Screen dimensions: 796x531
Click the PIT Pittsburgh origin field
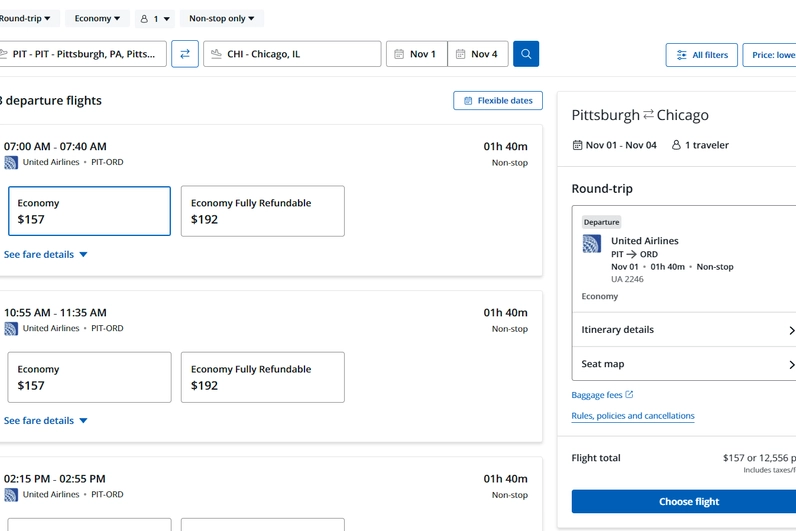coord(83,54)
